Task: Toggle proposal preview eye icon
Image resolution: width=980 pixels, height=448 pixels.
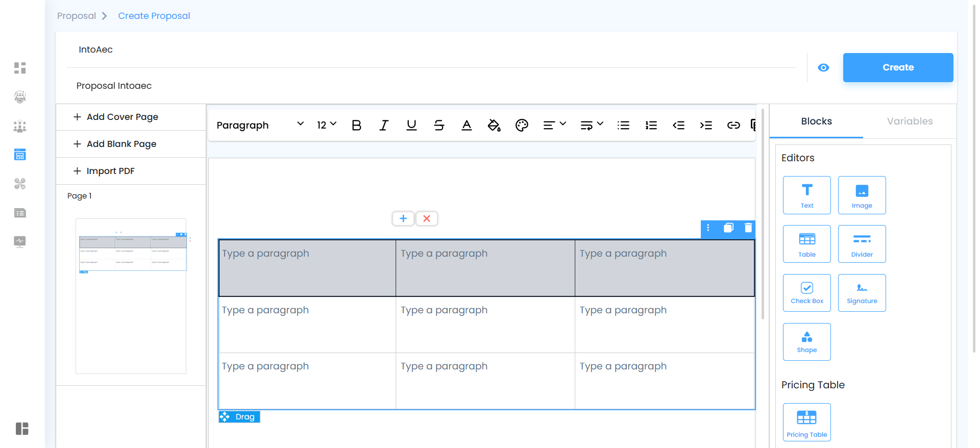Action: coord(823,68)
